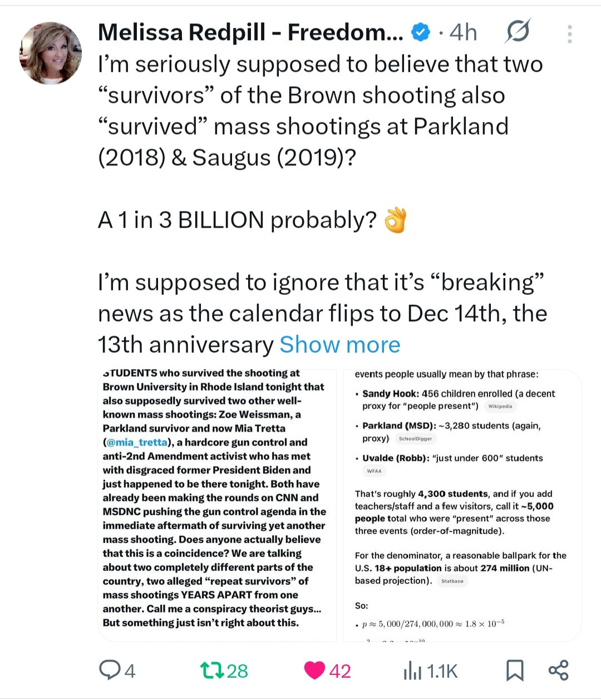Share the post using the share icon

[558, 670]
